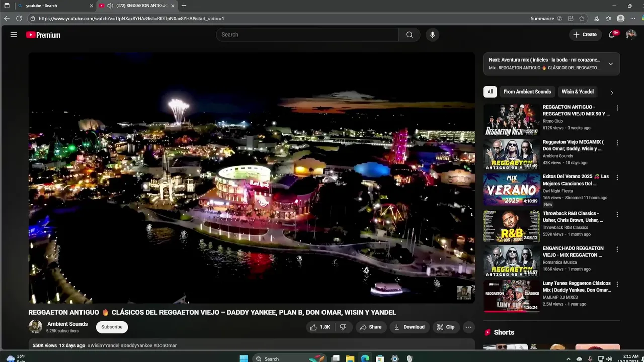Open Microsoft Store from taskbar
This screenshot has width=644, height=362.
(x=380, y=358)
